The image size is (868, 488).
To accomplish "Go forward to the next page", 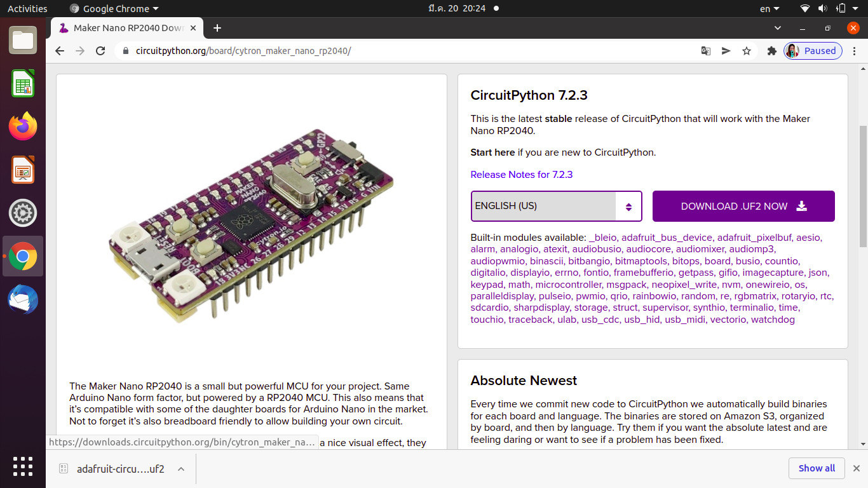I will pos(80,51).
